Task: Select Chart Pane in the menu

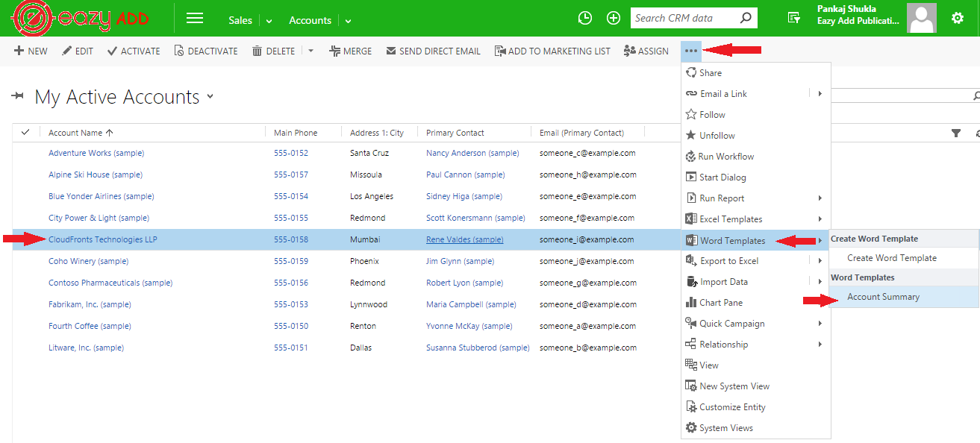Action: tap(755, 303)
